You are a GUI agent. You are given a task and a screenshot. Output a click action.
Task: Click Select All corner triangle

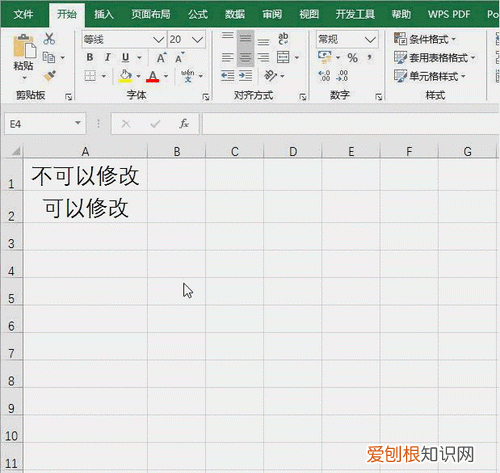point(16,152)
